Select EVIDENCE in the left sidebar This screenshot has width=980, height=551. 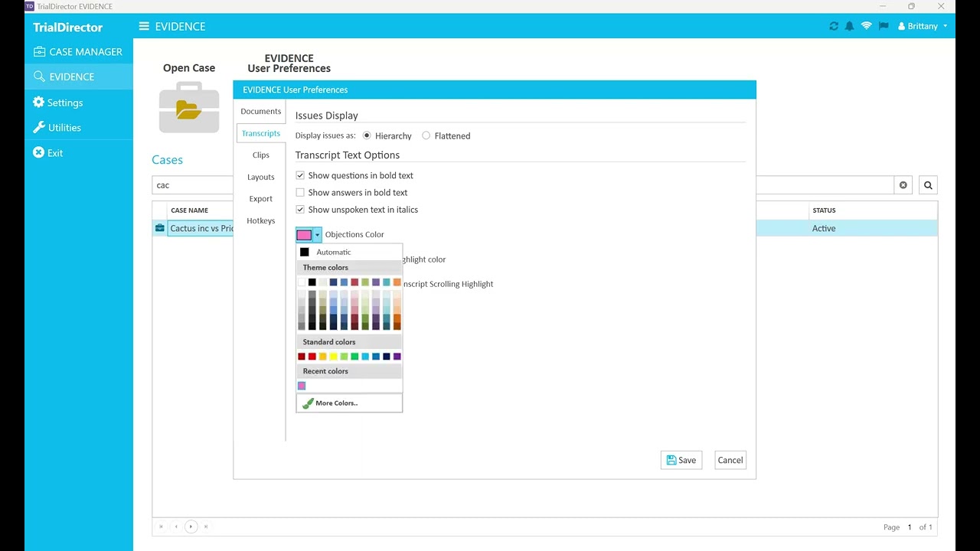[78, 77]
